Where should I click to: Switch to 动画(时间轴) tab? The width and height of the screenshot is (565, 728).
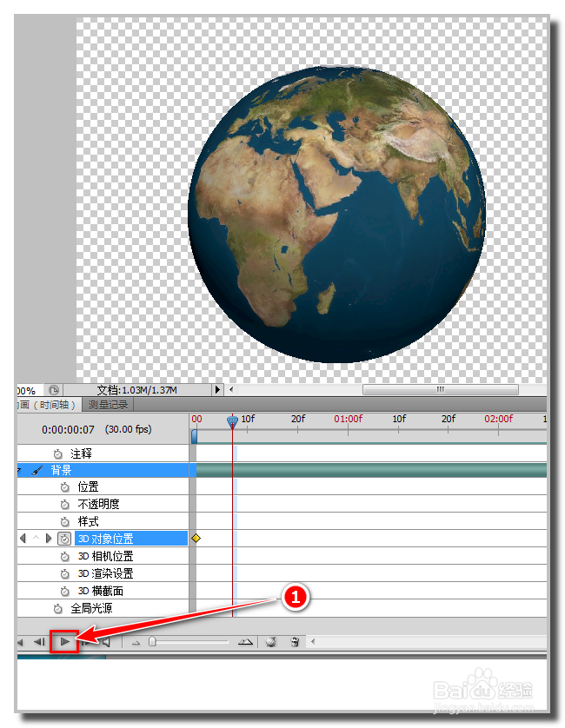click(49, 405)
